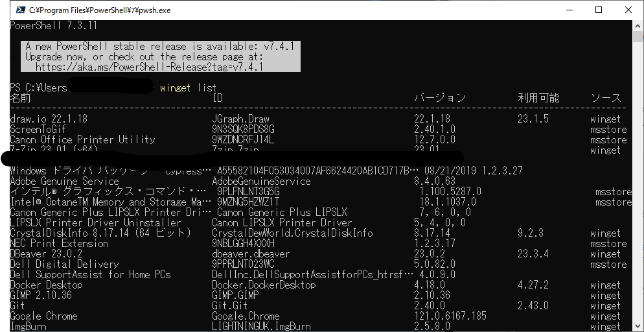This screenshot has width=644, height=332.
Task: Click PowerShell 7.3.11 banner text
Action: click(x=53, y=25)
